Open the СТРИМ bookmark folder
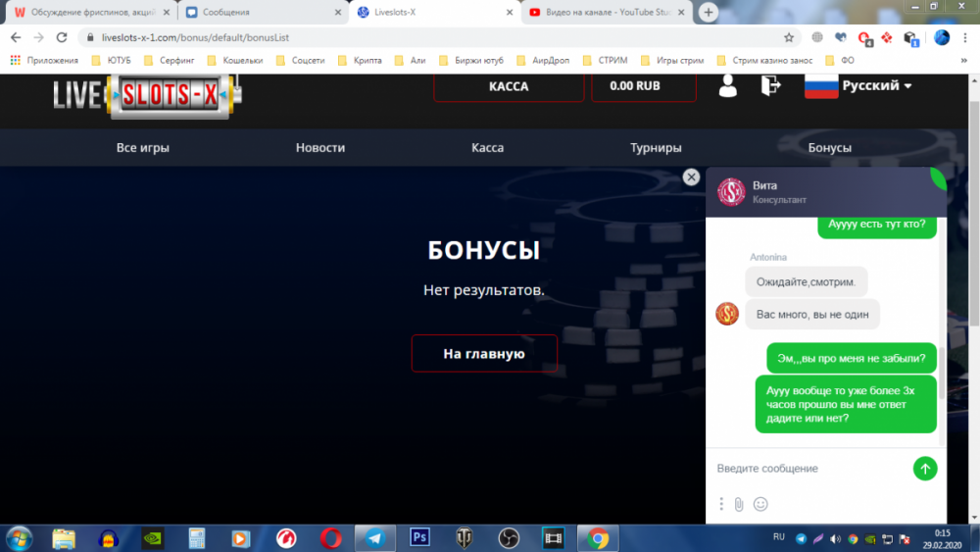Screen dimensions: 980x552 pos(605,61)
